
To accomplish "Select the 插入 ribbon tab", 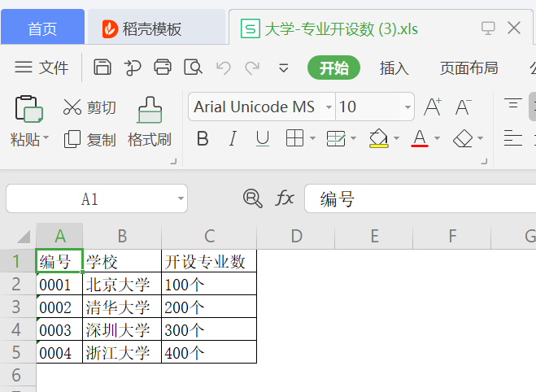I will [x=394, y=68].
